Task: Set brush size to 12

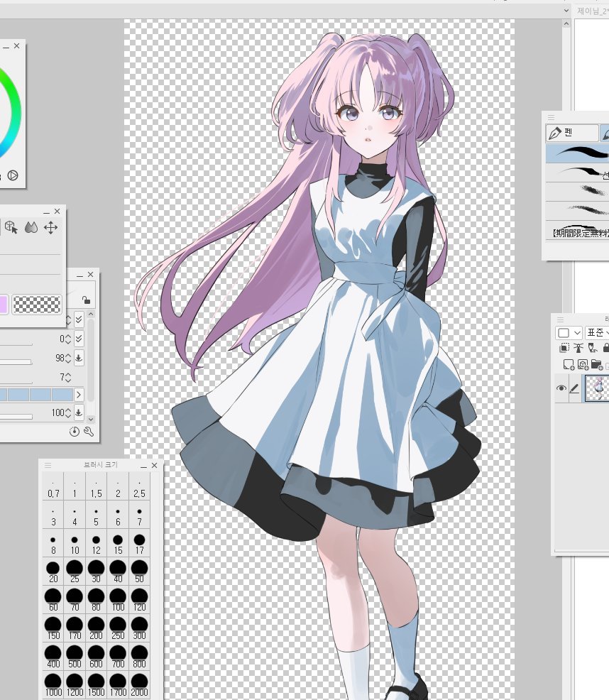Action: 96,545
